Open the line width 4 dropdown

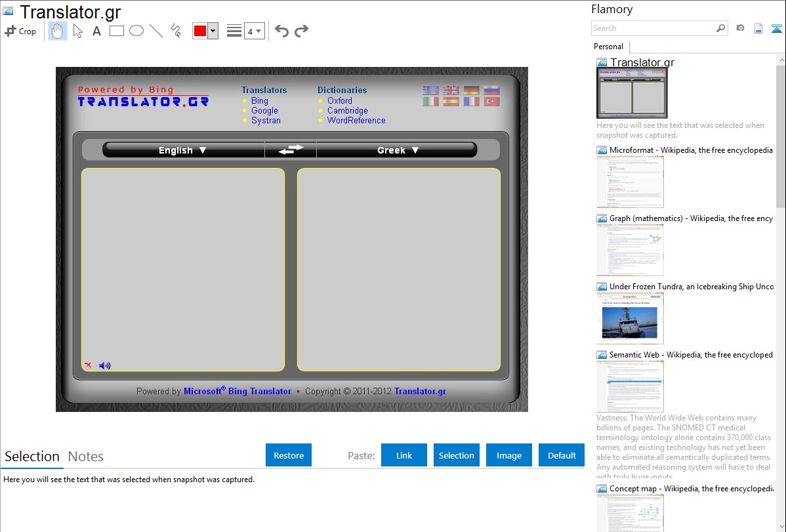tap(255, 31)
